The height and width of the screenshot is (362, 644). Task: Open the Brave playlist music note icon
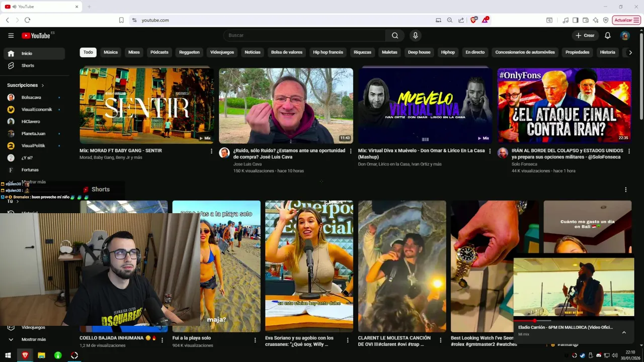click(566, 20)
